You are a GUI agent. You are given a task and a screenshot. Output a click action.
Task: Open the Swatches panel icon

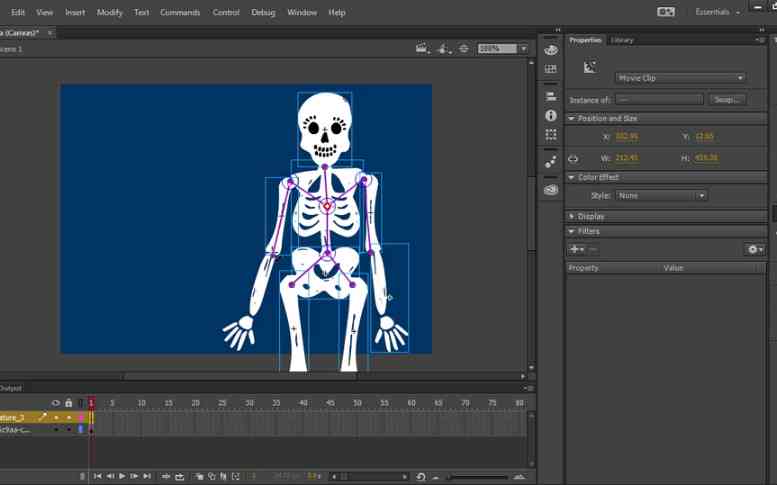coord(551,69)
